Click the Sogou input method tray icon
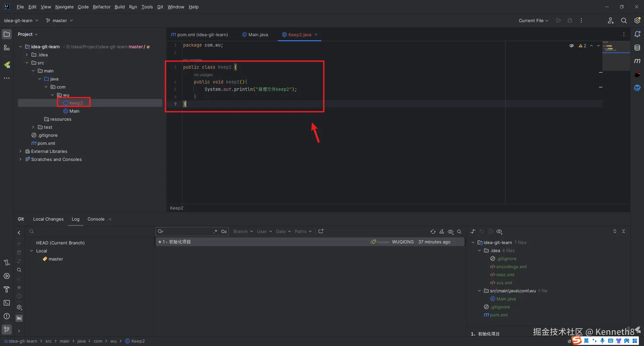The width and height of the screenshot is (644, 346). (577, 341)
